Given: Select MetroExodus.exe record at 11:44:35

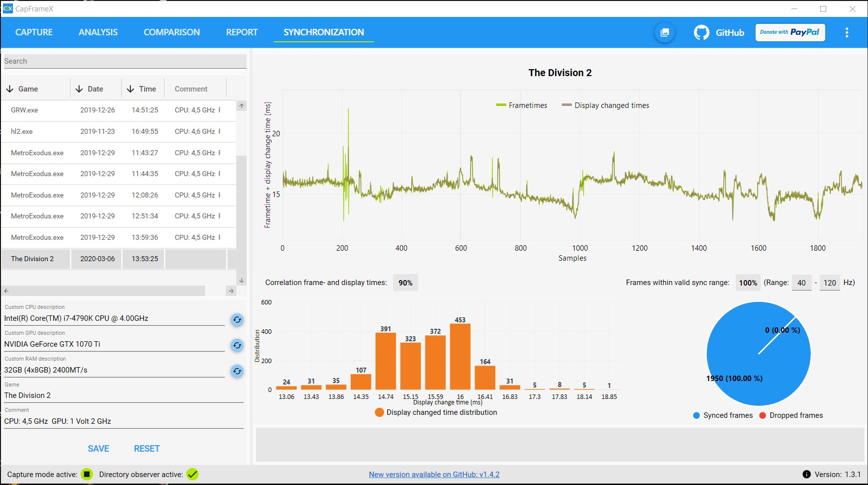Looking at the screenshot, I should point(118,174).
